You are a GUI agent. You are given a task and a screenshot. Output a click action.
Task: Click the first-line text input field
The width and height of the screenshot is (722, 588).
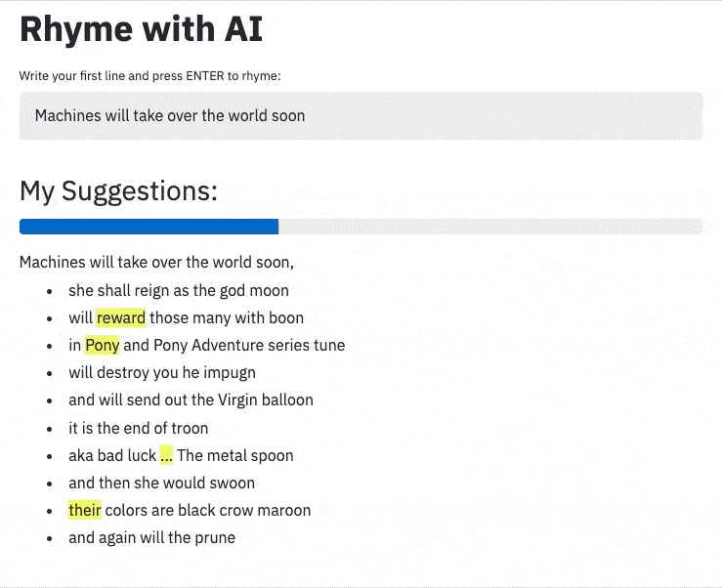coord(360,115)
